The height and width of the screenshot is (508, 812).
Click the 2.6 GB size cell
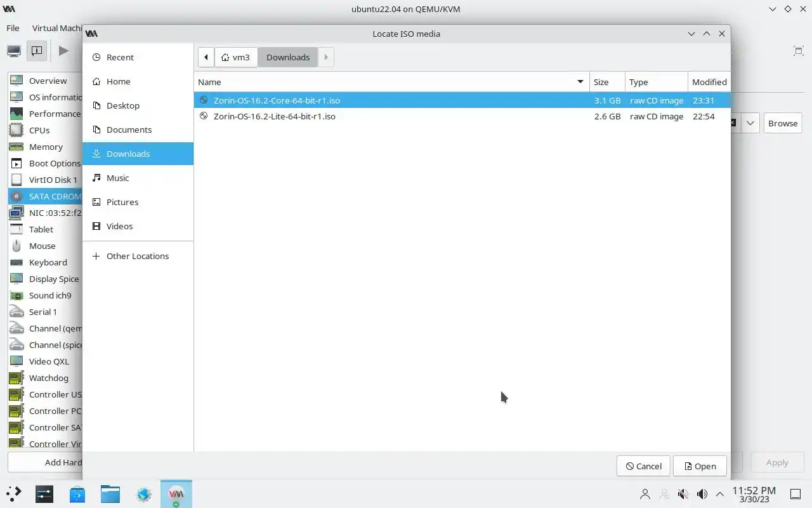607,116
